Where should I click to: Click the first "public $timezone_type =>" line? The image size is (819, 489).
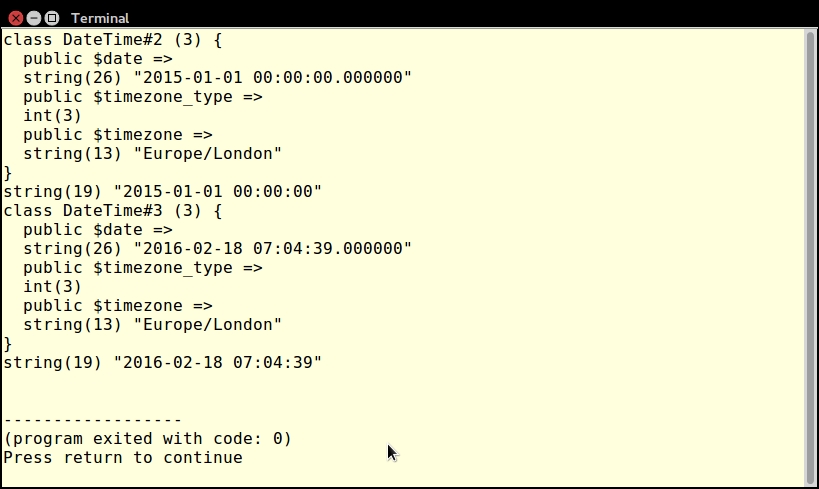coord(142,97)
